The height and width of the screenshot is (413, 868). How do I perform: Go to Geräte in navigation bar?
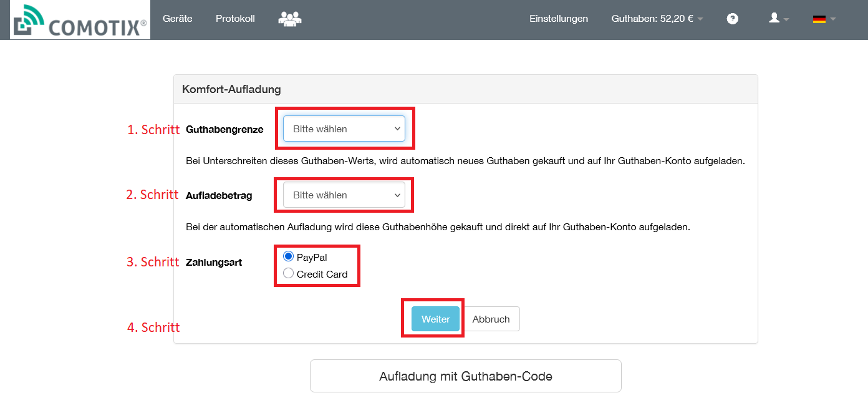[x=178, y=19]
